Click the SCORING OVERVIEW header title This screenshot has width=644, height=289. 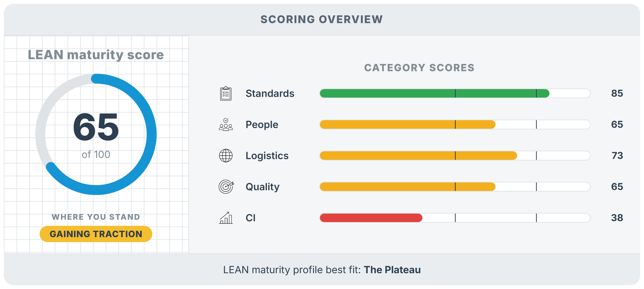pyautogui.click(x=322, y=19)
